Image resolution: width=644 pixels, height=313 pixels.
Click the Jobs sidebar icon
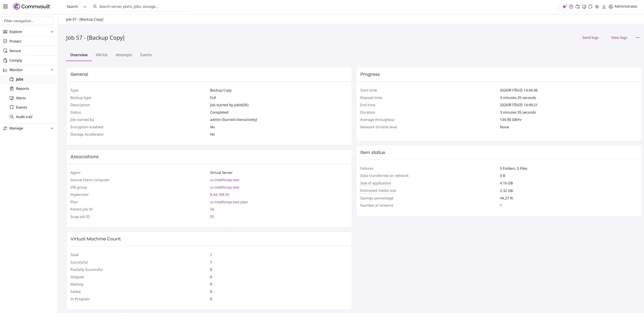(11, 79)
